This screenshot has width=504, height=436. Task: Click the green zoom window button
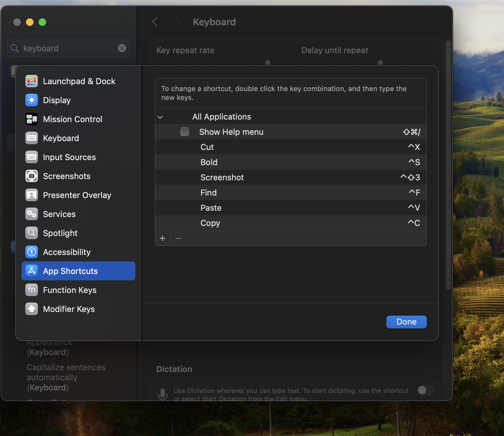pyautogui.click(x=42, y=22)
